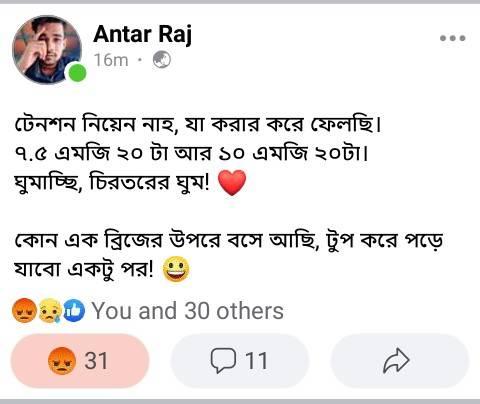480x404 pixels.
Task: Open the three-dot post options menu
Action: 452,38
